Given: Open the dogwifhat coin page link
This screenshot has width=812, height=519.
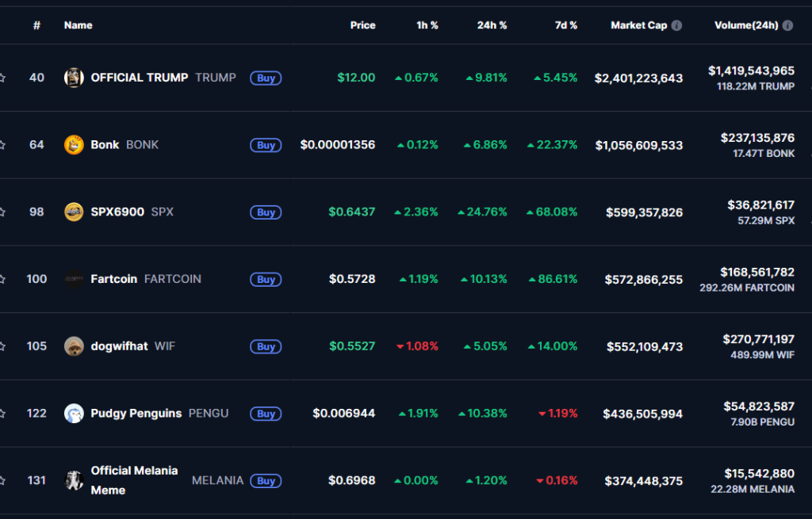Looking at the screenshot, I should click(x=119, y=346).
